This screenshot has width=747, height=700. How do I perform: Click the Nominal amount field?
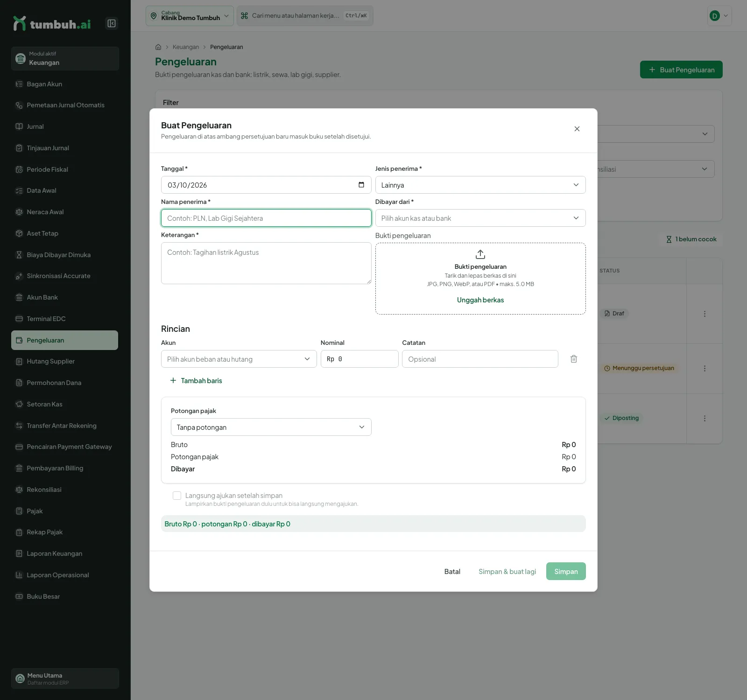359,359
